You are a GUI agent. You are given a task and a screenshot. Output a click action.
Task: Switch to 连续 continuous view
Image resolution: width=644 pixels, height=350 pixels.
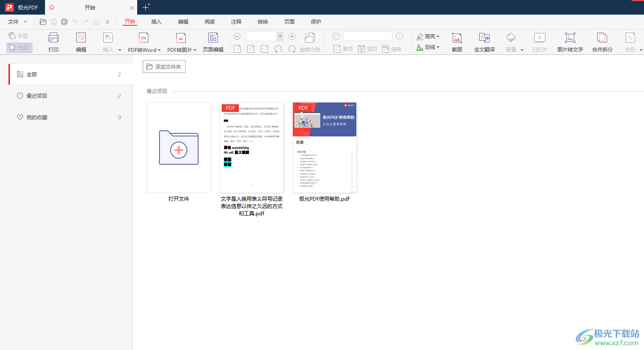click(392, 49)
